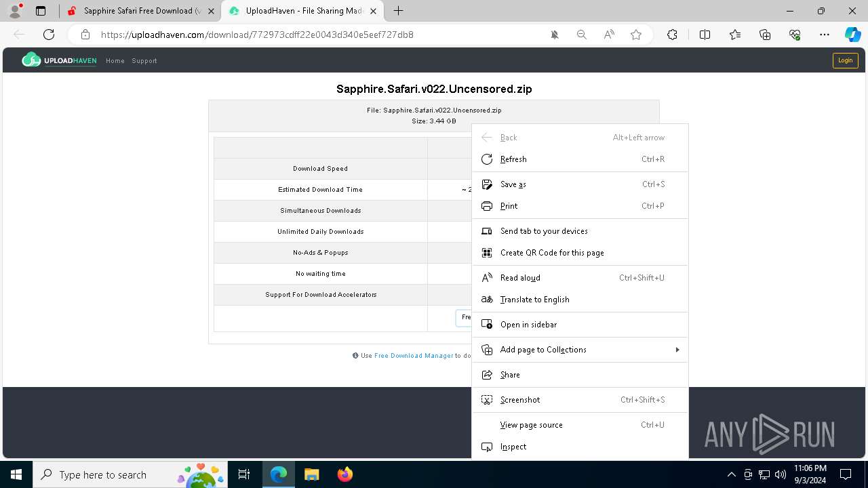This screenshot has width=868, height=488.
Task: Click the UploadHaven logo
Action: (x=59, y=60)
